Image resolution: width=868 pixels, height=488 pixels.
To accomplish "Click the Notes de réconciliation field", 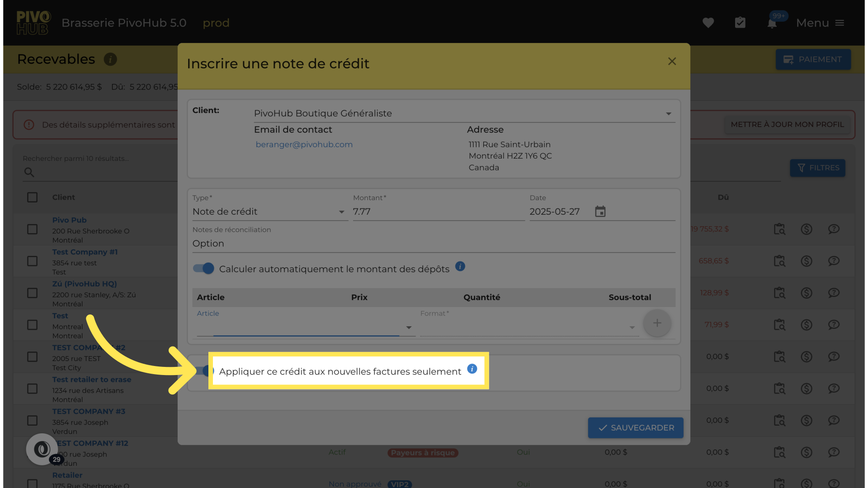I will click(x=433, y=244).
